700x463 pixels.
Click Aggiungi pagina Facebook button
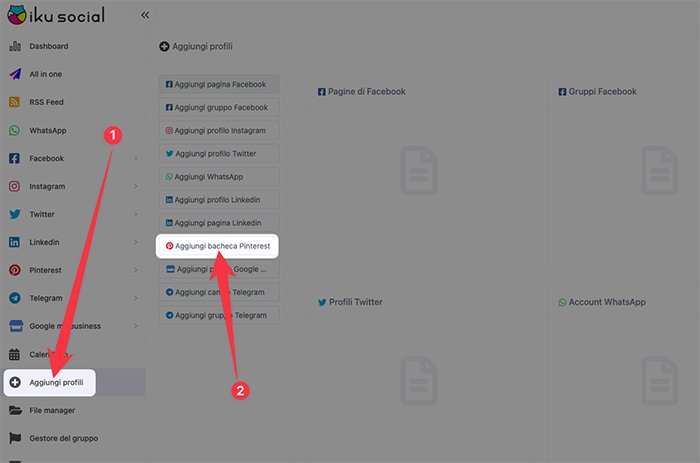tap(219, 84)
